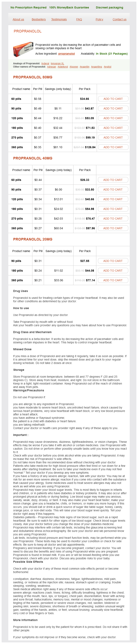138x644 pixels.
Task: Open the Innopran XL analog link
Action: click(57, 64)
